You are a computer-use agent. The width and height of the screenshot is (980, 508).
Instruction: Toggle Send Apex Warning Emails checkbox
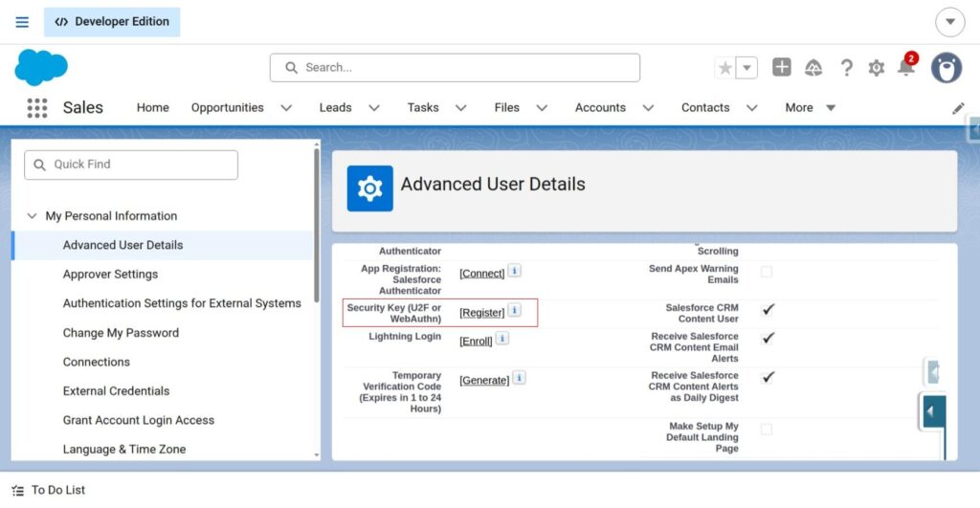[x=767, y=272]
